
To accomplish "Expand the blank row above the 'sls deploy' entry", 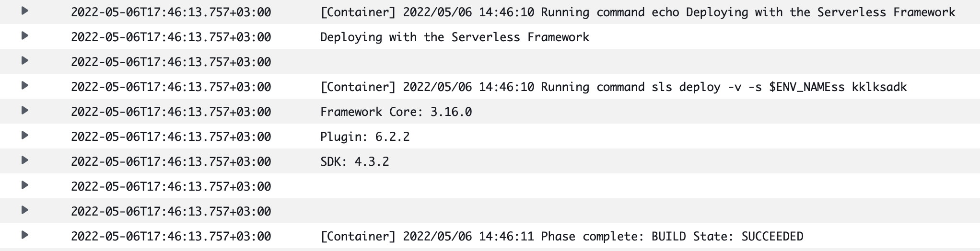I will (x=25, y=60).
